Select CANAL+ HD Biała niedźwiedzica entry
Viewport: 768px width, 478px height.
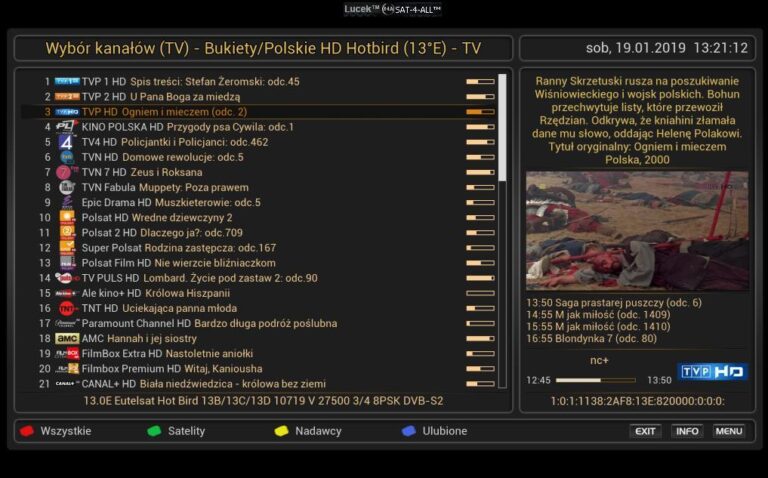click(259, 384)
